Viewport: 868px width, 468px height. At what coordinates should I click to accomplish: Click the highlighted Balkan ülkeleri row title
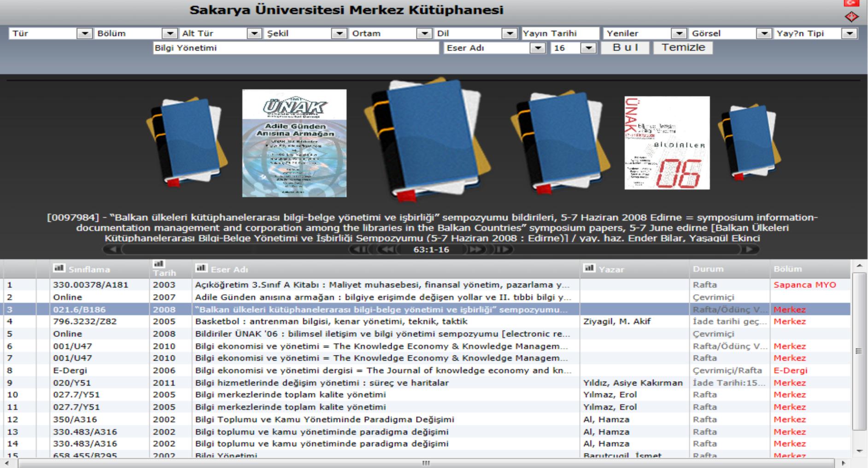point(381,310)
